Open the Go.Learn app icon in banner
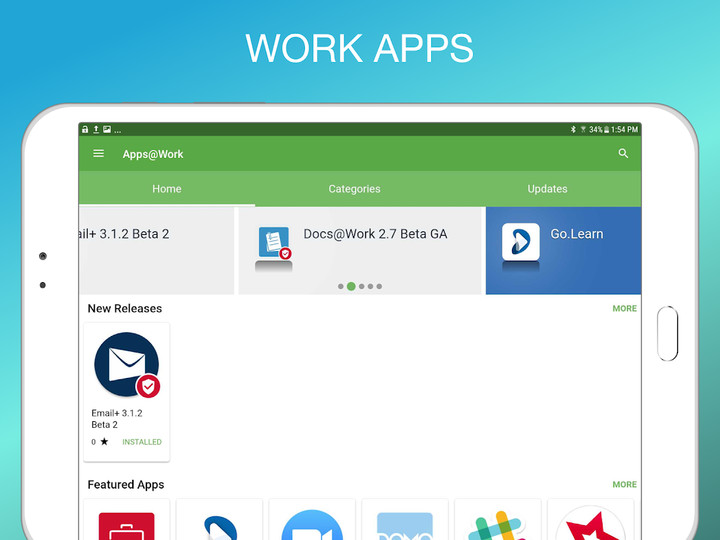Image resolution: width=720 pixels, height=540 pixels. [x=521, y=242]
